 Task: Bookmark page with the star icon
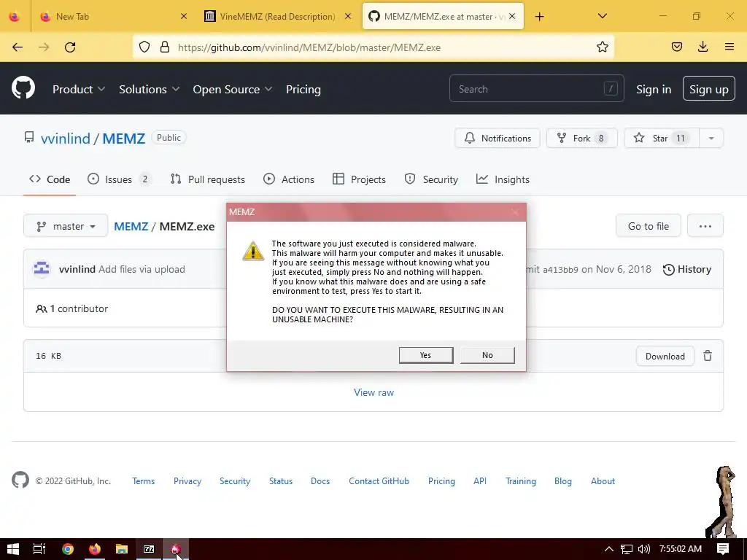tap(602, 47)
